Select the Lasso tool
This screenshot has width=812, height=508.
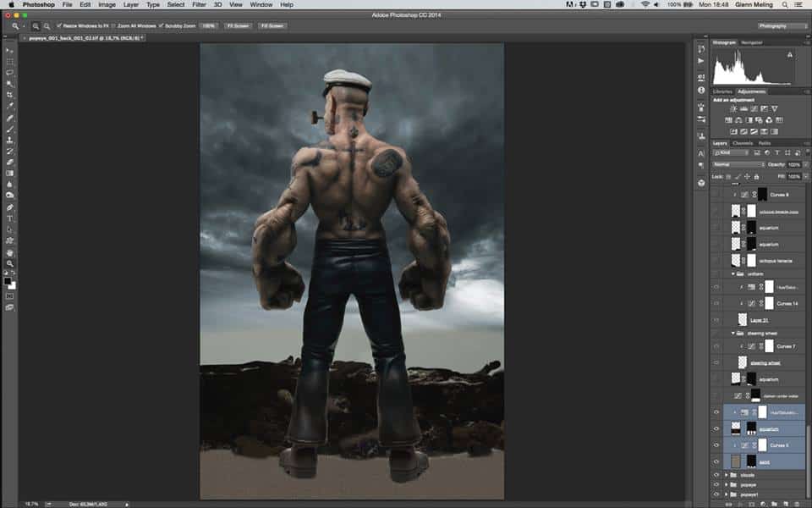click(x=10, y=73)
